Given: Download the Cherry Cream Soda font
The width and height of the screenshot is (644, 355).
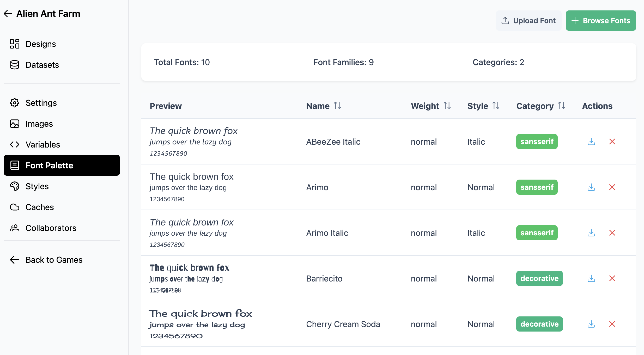Looking at the screenshot, I should tap(591, 324).
